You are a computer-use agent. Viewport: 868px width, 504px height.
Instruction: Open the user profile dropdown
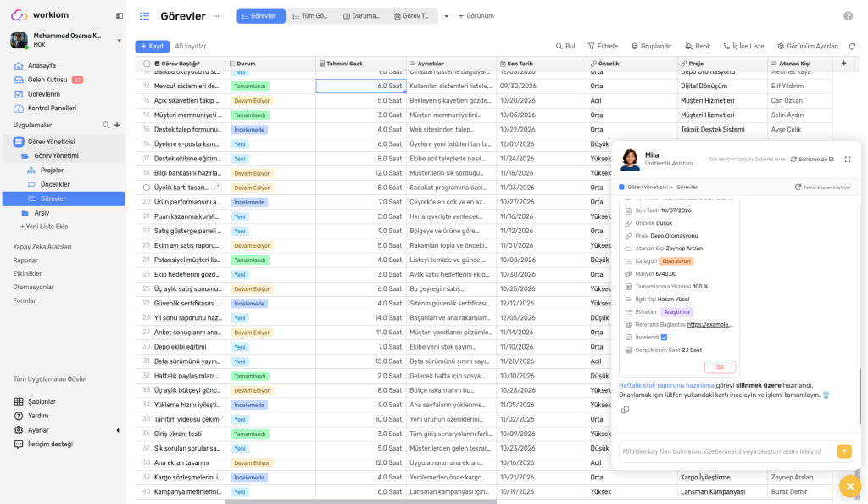coord(119,40)
